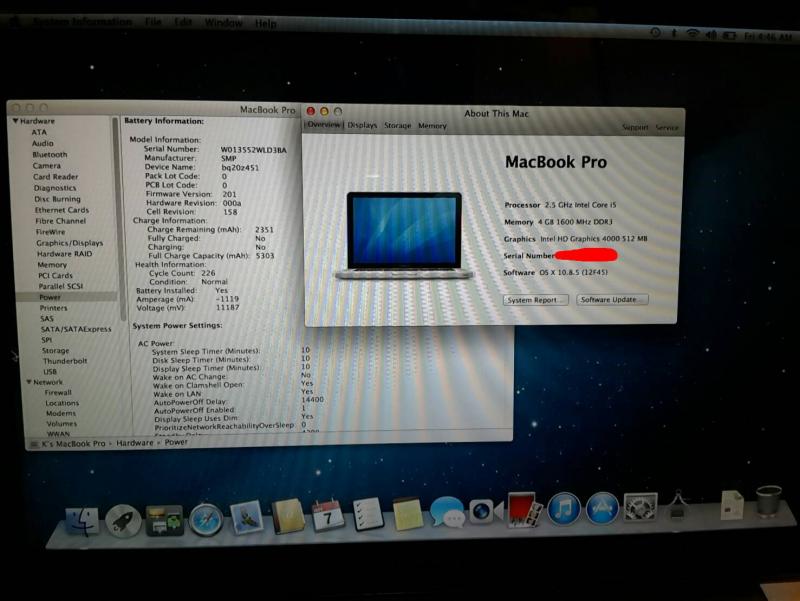Collapse the Hardware section in sidebar
Viewport: 800px width, 601px height.
(16, 121)
